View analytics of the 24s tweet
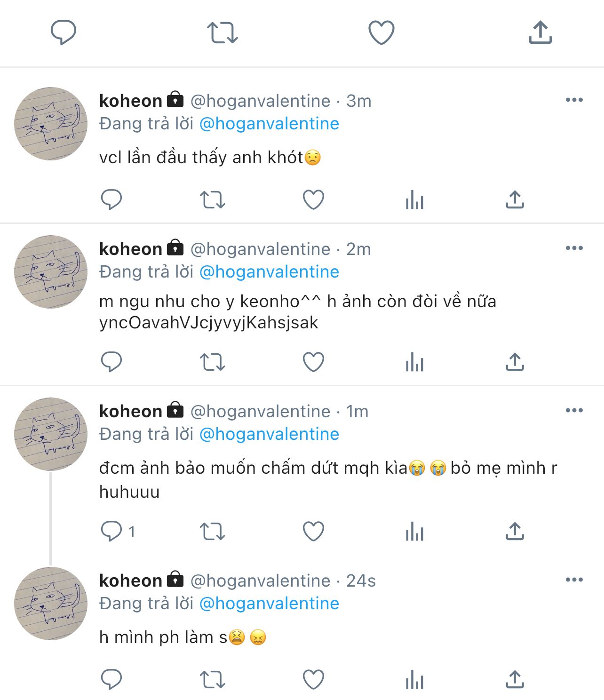604x700 pixels. pyautogui.click(x=414, y=680)
